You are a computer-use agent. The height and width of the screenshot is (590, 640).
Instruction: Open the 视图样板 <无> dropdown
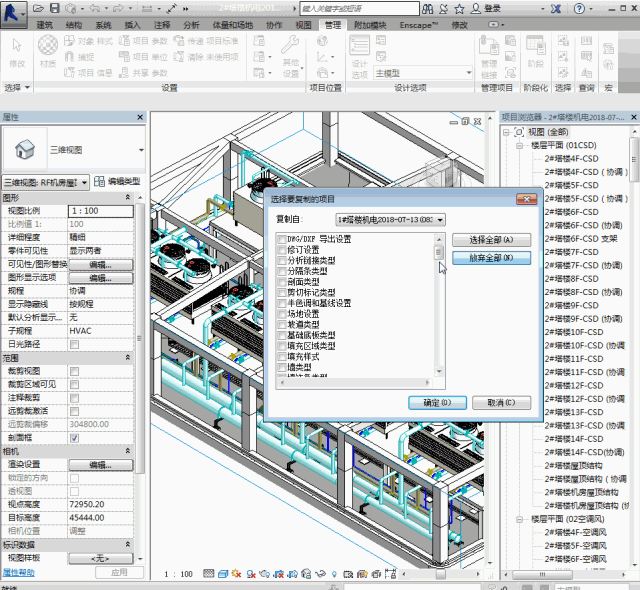tap(100, 558)
